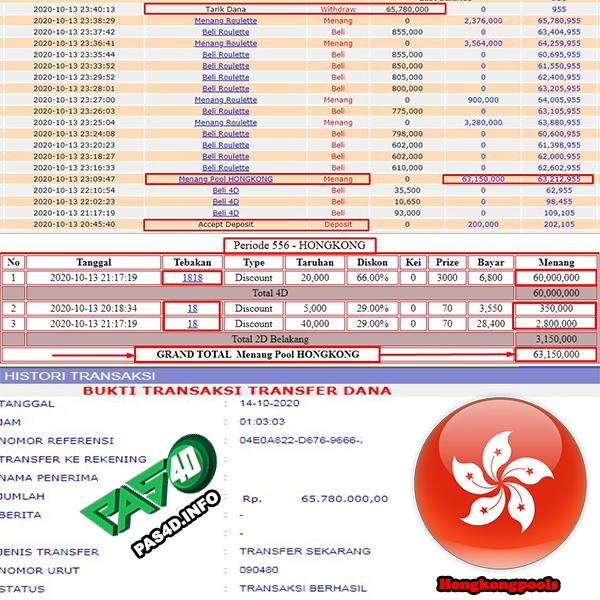Open Beli Roulette link at 23:18:27
The height and width of the screenshot is (600, 600).
226,157
